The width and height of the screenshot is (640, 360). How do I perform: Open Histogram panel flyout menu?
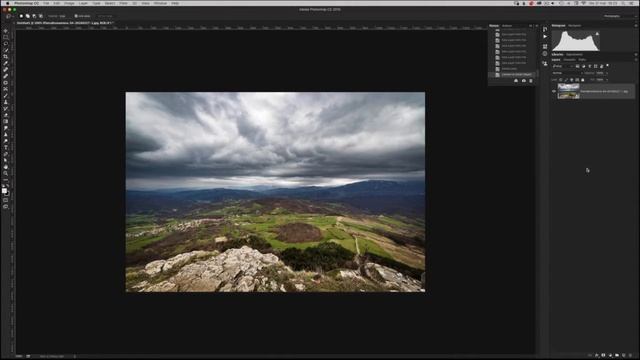tap(636, 25)
